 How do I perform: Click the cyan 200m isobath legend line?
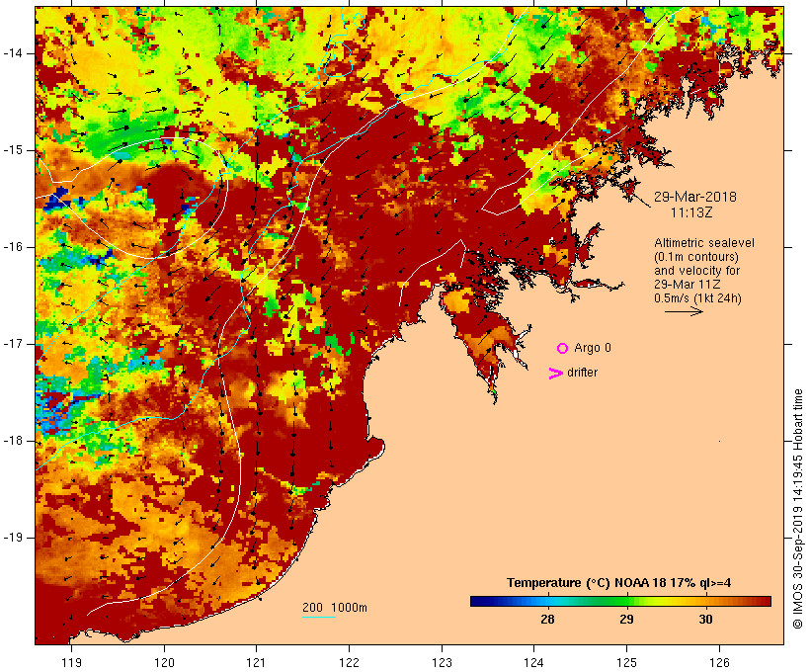coord(319,617)
